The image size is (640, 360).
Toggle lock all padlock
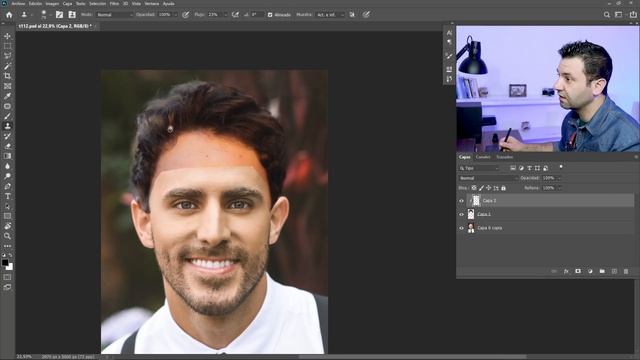tap(503, 188)
